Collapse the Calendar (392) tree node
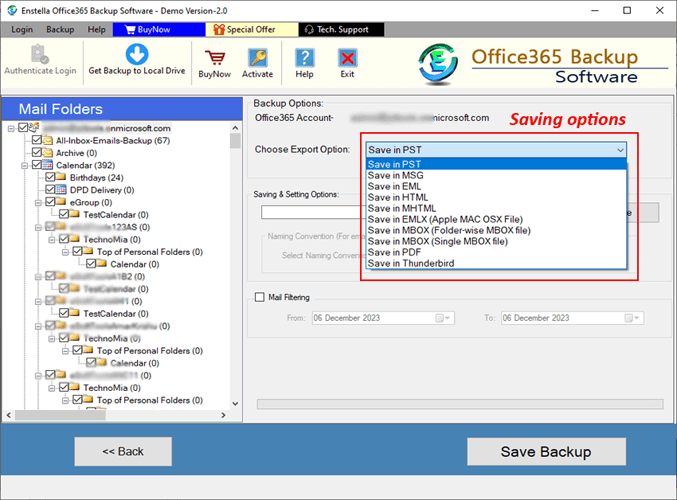 tap(25, 165)
